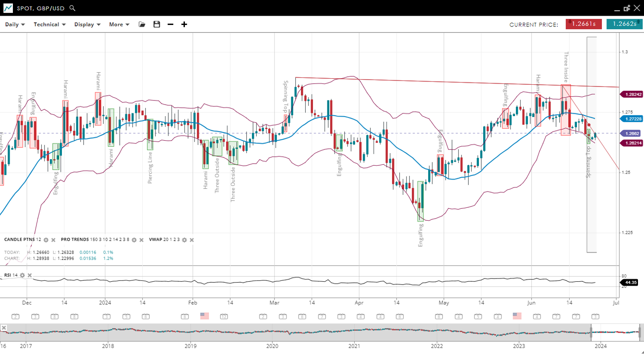Zoom in with the plus icon
Screen dimensions: 644x354
[x=184, y=25]
